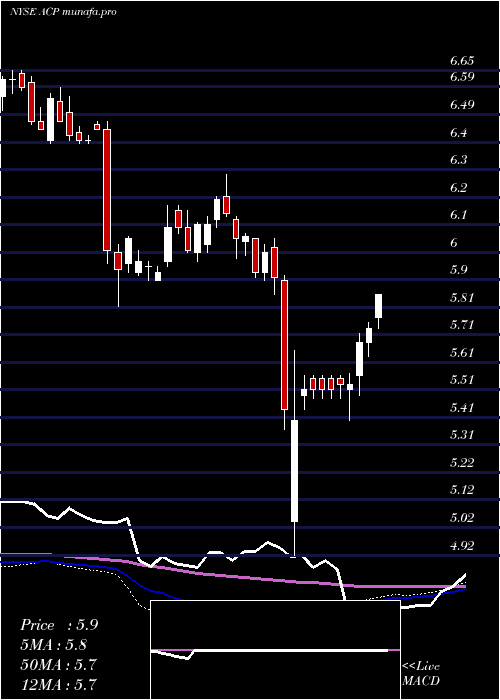Click the 5.9 price axis label
The image size is (500, 700).
(x=458, y=270)
